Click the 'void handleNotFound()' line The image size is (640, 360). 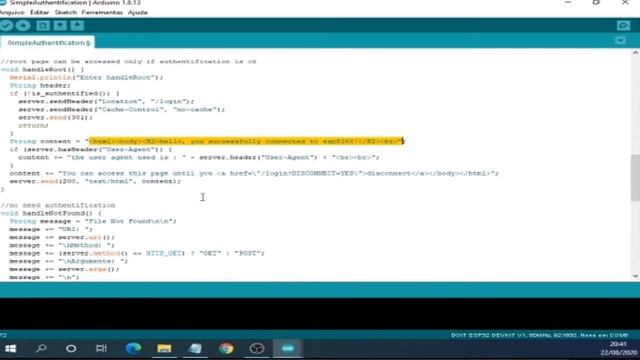pos(51,213)
